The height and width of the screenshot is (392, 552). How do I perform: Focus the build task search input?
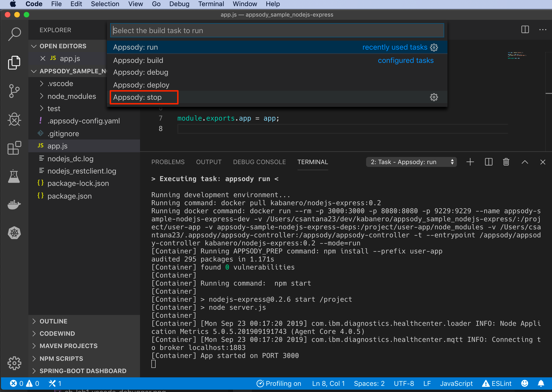277,30
